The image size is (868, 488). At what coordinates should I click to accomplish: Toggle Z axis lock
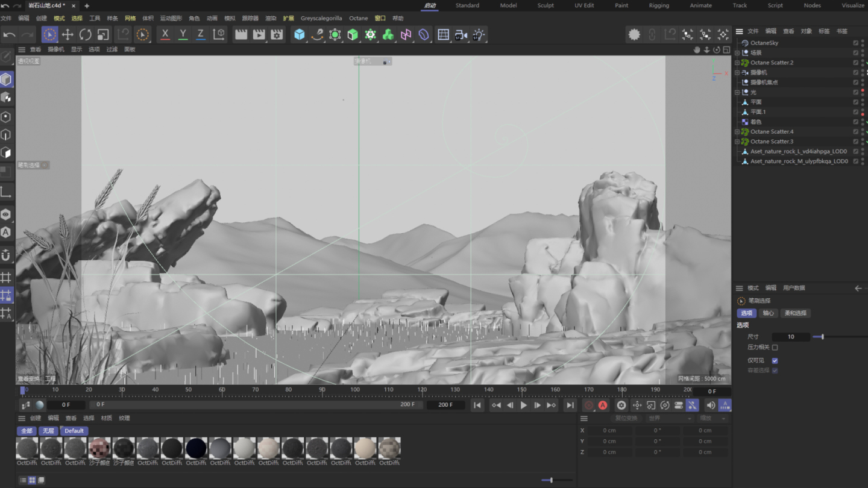tap(201, 34)
